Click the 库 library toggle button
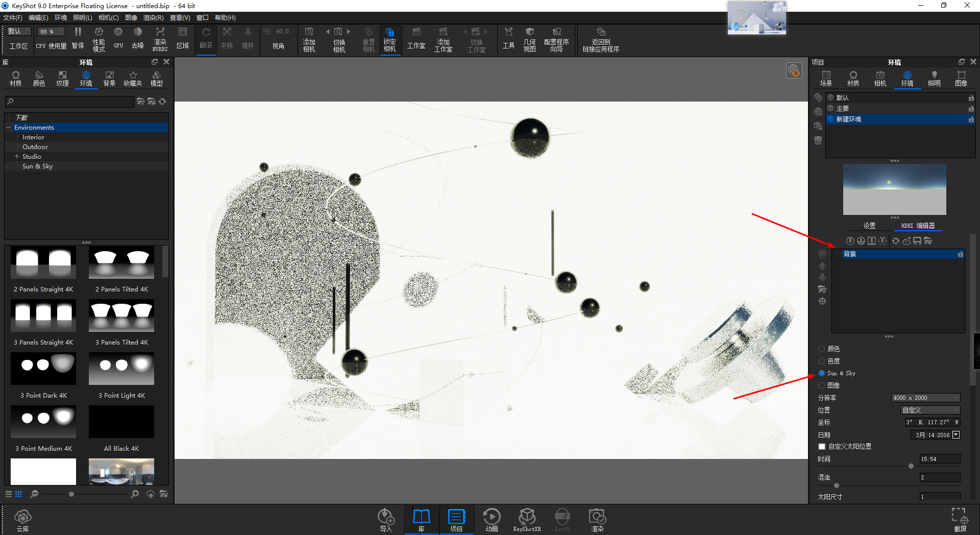 [x=422, y=520]
